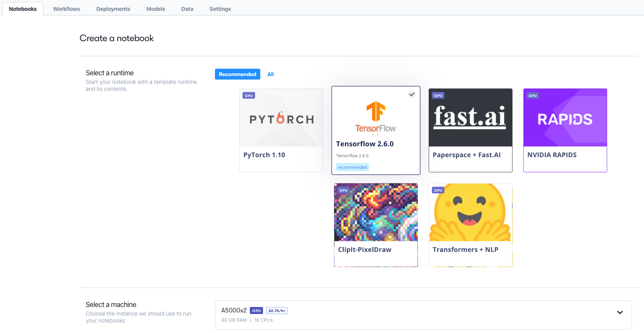Image resolution: width=644 pixels, height=333 pixels.
Task: Click GPU badge on fast.ai card
Action: coord(438,95)
